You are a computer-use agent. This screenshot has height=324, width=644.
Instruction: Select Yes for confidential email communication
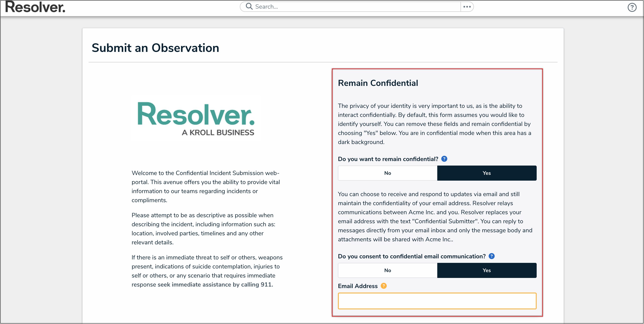pos(487,270)
